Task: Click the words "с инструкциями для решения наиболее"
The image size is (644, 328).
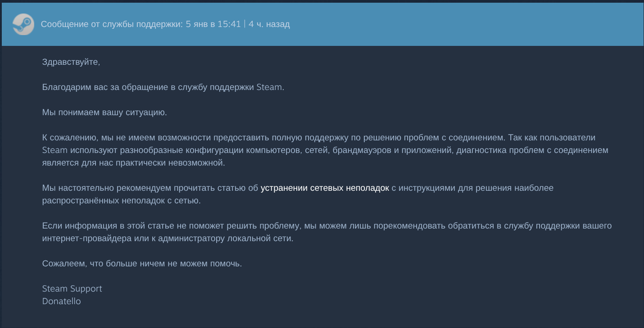Action: 472,188
